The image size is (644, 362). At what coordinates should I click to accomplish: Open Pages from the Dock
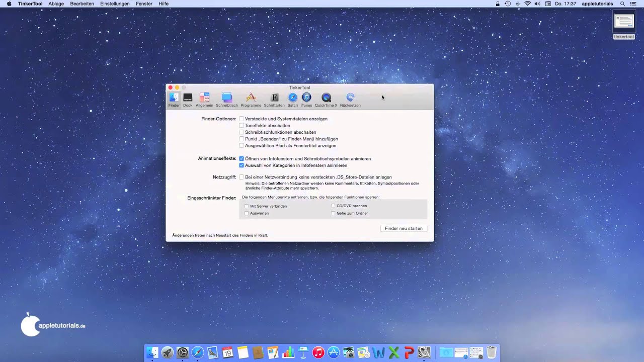[273, 352]
